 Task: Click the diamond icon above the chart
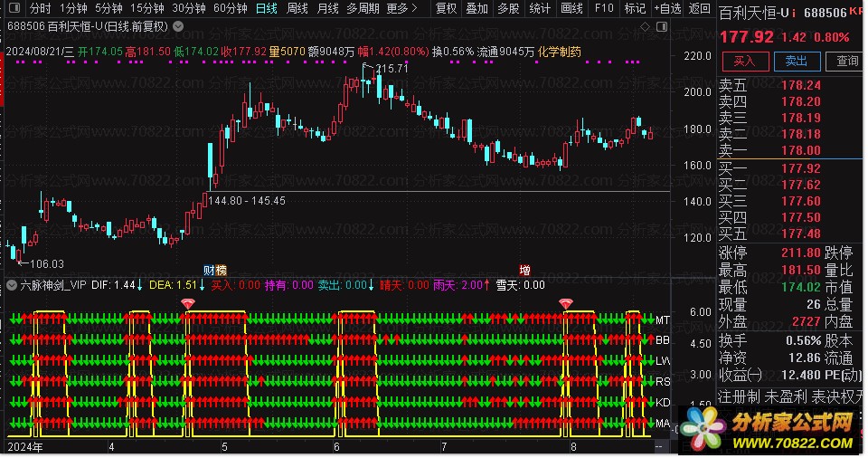pyautogui.click(x=645, y=26)
